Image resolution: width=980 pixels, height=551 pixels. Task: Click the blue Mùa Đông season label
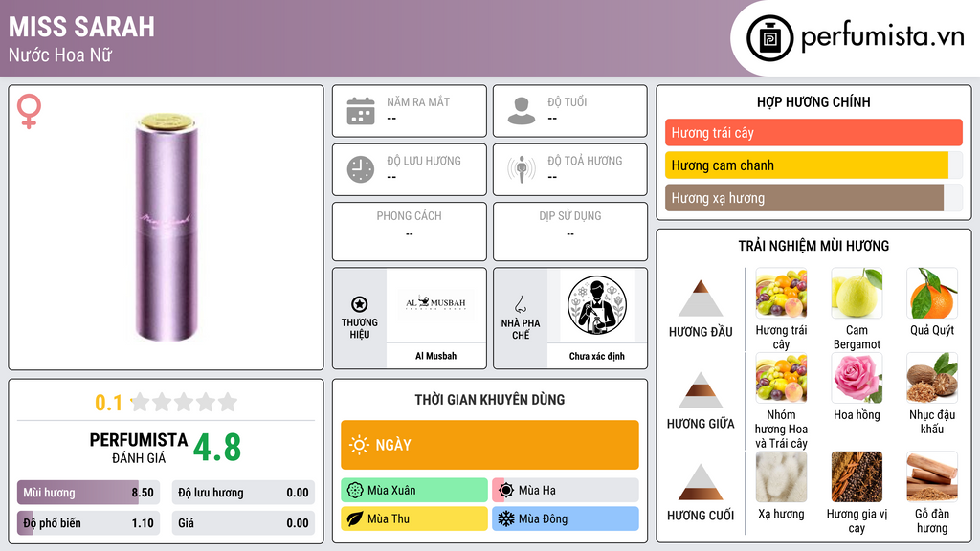click(x=566, y=519)
